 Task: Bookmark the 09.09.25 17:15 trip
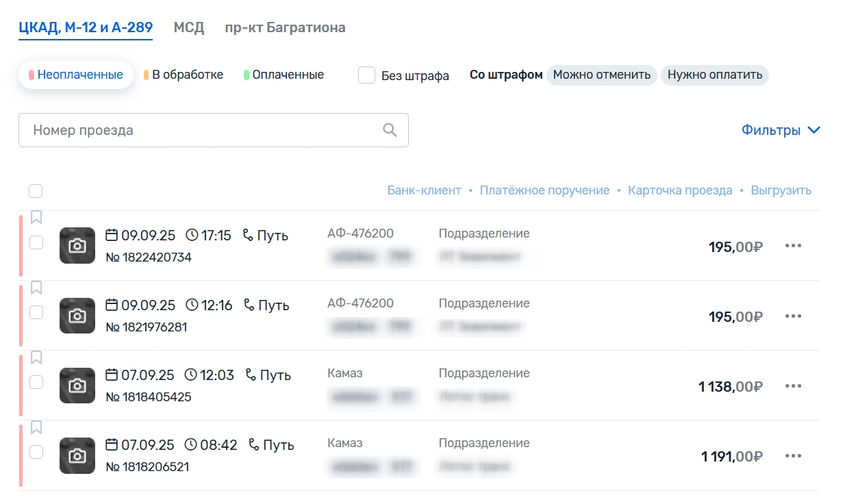36,218
